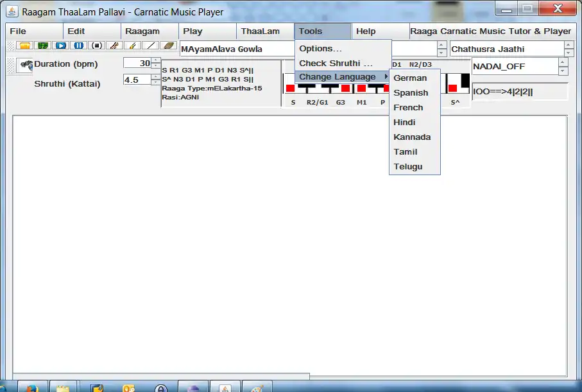This screenshot has height=392, width=582.
Task: Increase Shruthi Kattai value
Action: coord(156,76)
